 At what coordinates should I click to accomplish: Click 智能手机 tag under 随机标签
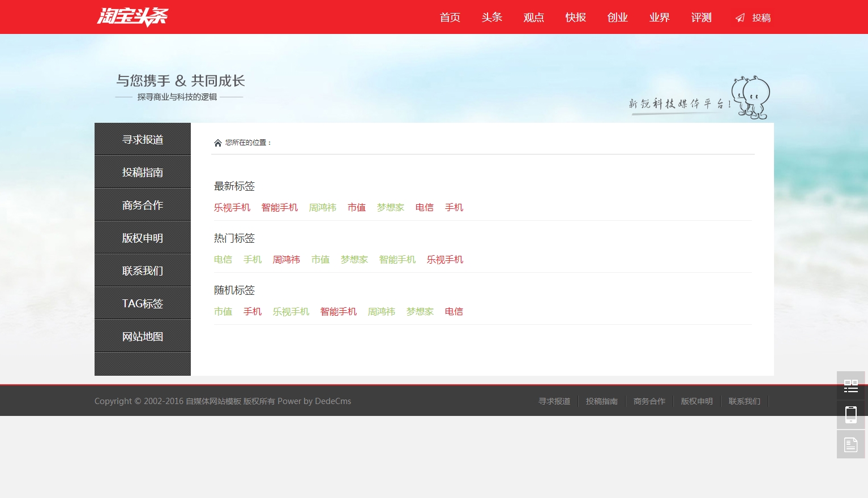click(x=339, y=312)
